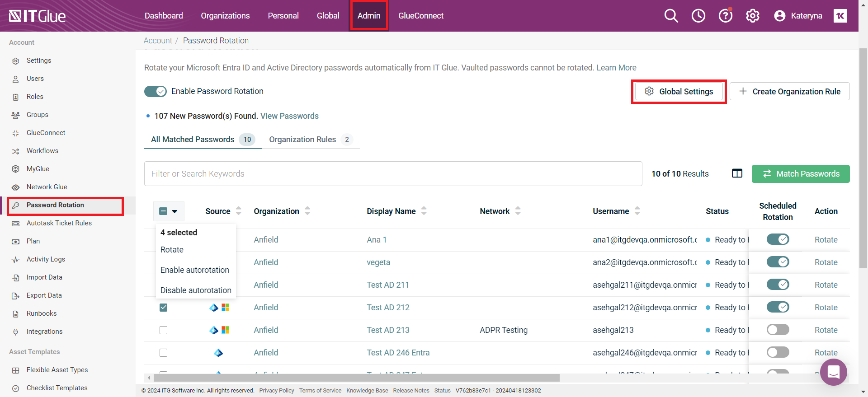Open Autotask Ticket Rules in sidebar
The image size is (868, 397).
click(x=59, y=223)
